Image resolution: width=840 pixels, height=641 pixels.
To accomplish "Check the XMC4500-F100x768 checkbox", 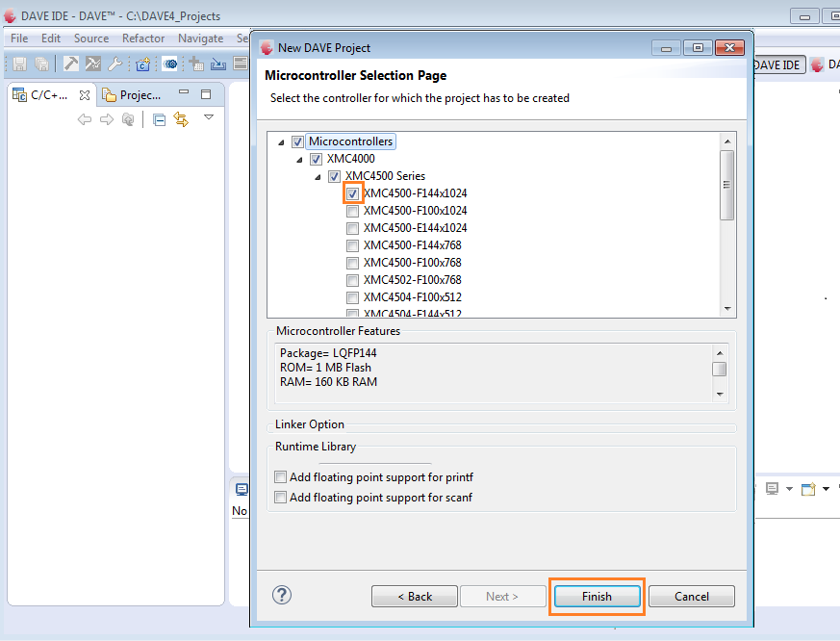I will click(x=352, y=263).
